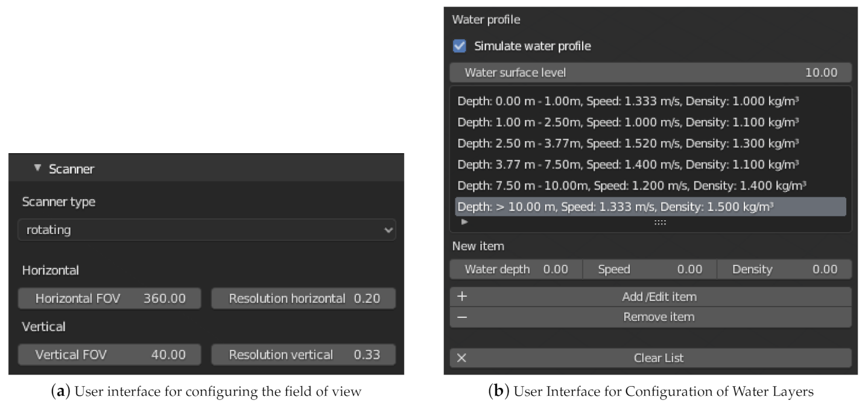This screenshot has width=868, height=409.
Task: Click the Horizontal FOV field
Action: 110,299
